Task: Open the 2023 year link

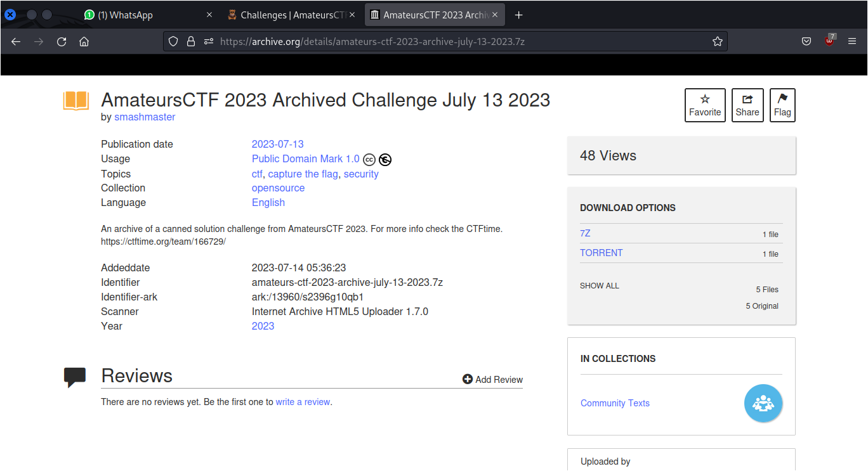Action: click(x=263, y=326)
